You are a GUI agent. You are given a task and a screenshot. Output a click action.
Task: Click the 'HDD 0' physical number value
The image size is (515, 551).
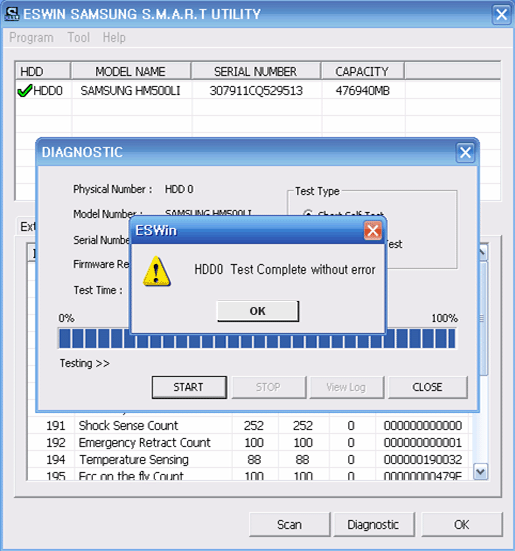click(x=179, y=189)
